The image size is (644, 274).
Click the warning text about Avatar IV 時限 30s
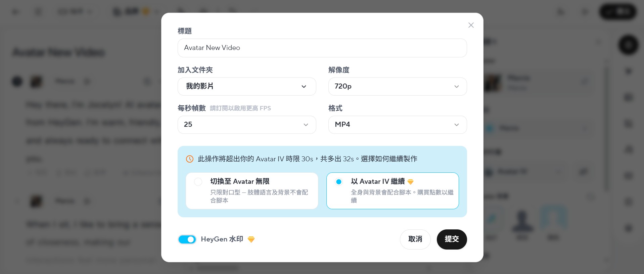308,159
